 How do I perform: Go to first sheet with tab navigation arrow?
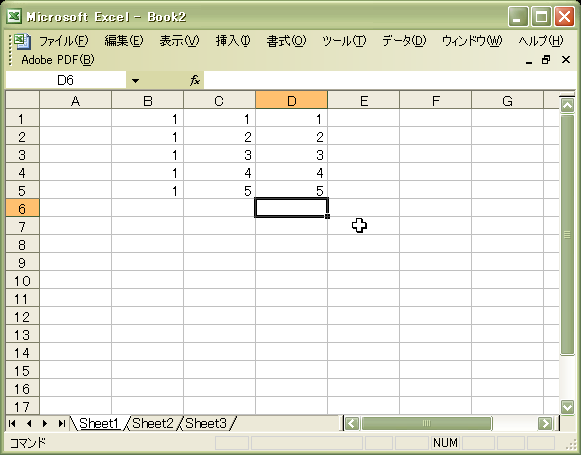click(12, 423)
